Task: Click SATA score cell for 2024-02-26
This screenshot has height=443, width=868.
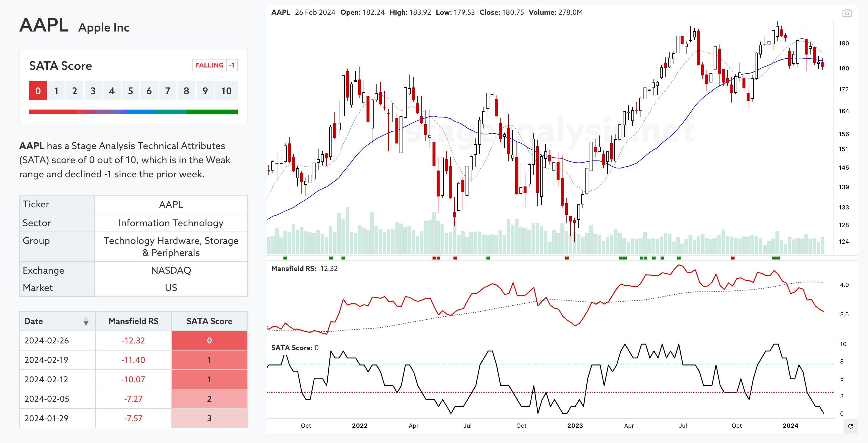Action: [x=209, y=340]
